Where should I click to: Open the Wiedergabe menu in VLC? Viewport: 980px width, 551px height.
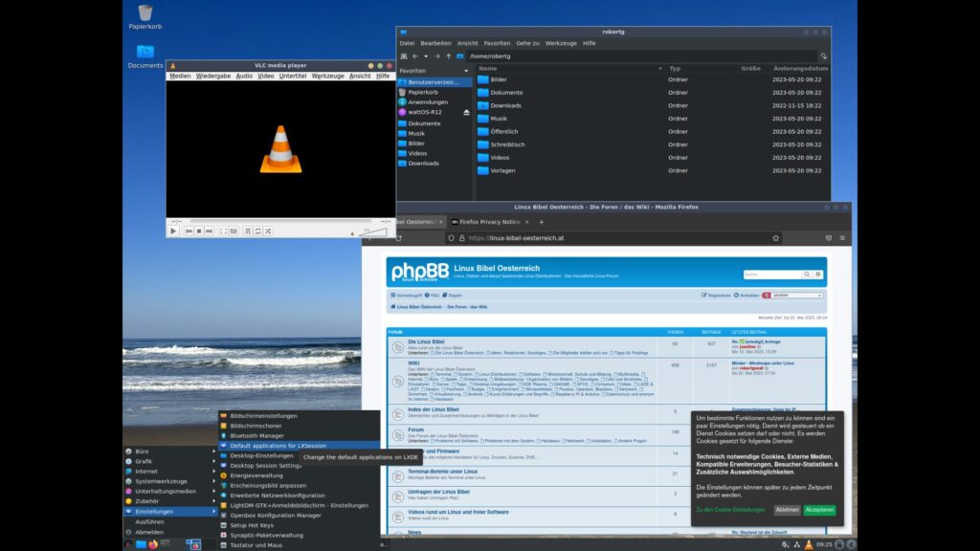point(213,76)
